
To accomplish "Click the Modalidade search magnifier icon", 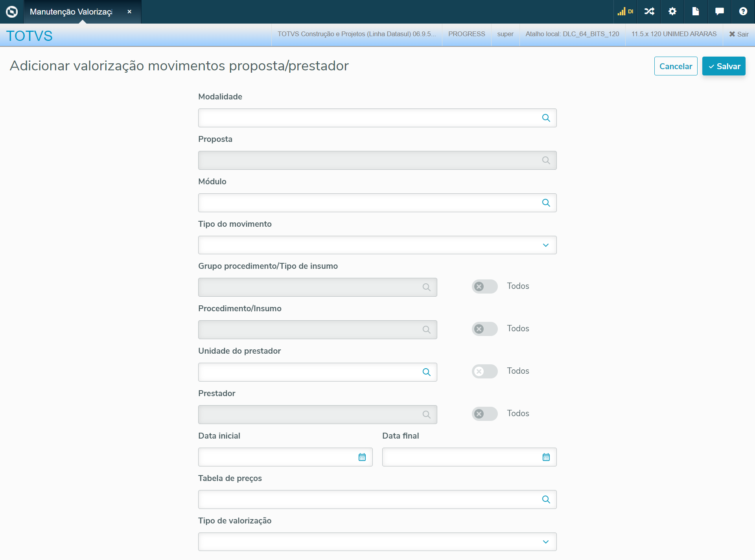I will coord(546,118).
